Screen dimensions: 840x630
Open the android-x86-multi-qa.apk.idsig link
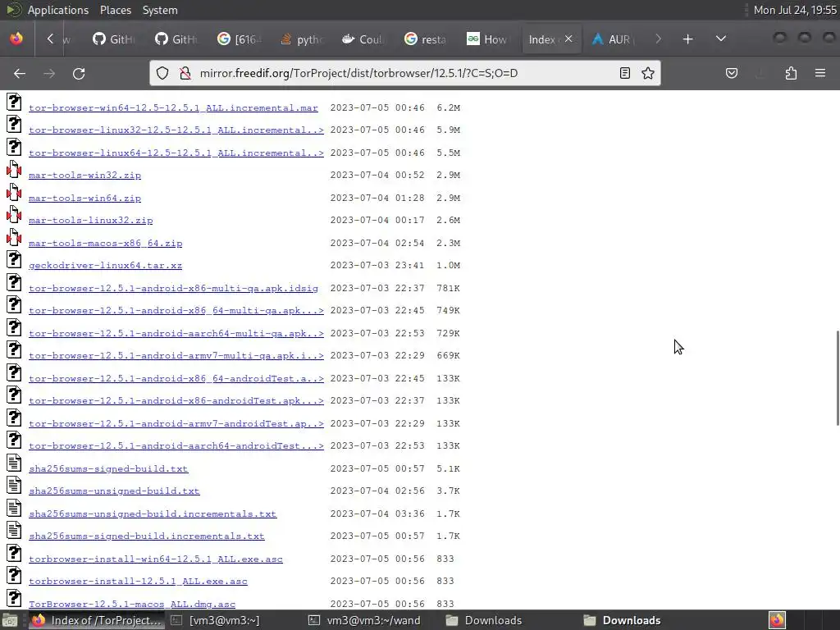click(x=173, y=288)
